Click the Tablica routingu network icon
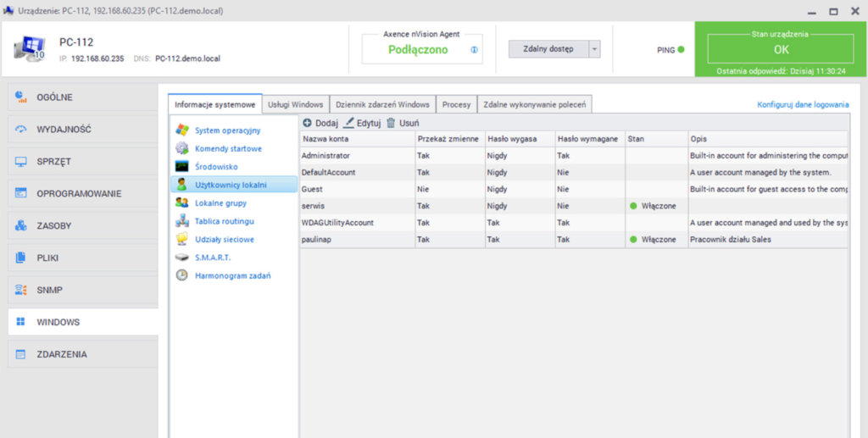The width and height of the screenshot is (868, 438). [181, 221]
